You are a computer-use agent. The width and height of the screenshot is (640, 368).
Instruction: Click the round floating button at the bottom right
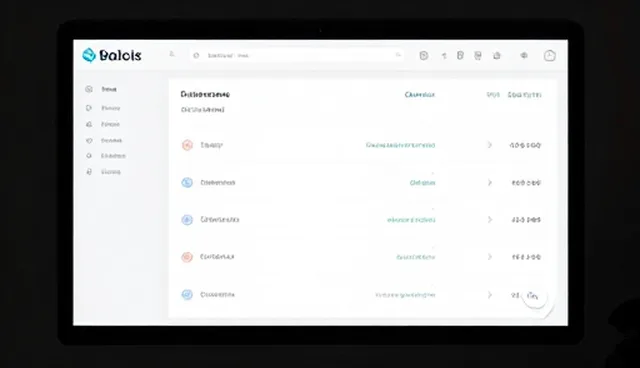click(534, 296)
